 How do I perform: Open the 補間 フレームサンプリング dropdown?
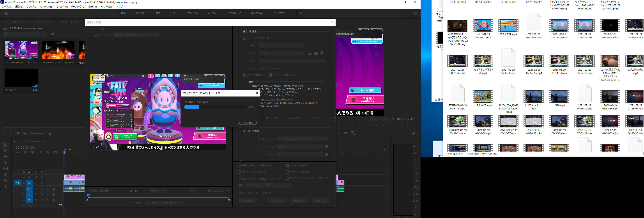click(x=269, y=185)
